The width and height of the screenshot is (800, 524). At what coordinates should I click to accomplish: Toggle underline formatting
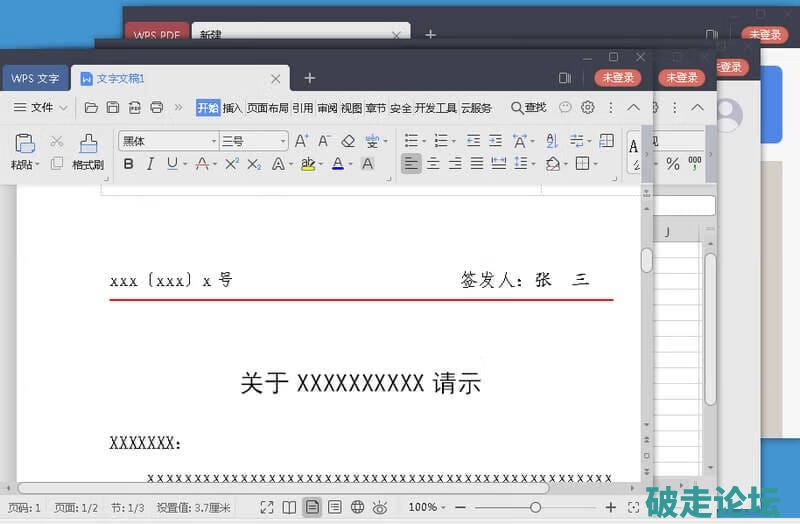click(x=172, y=164)
